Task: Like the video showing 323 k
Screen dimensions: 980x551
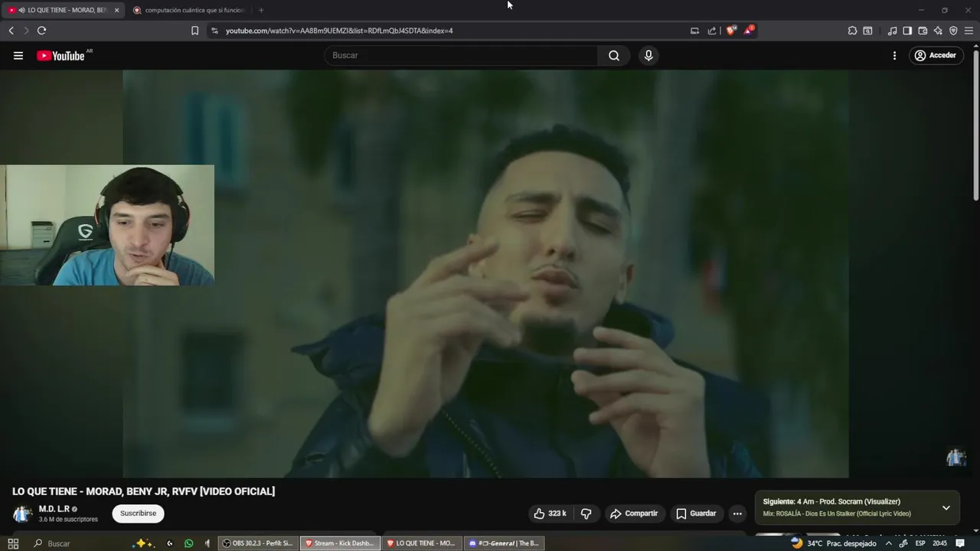Action: tap(550, 514)
